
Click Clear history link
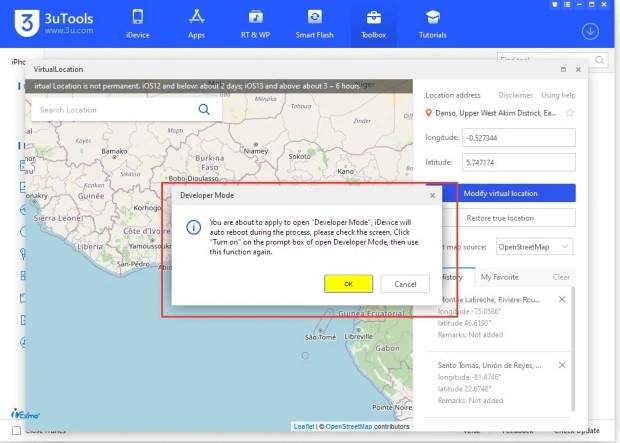561,277
